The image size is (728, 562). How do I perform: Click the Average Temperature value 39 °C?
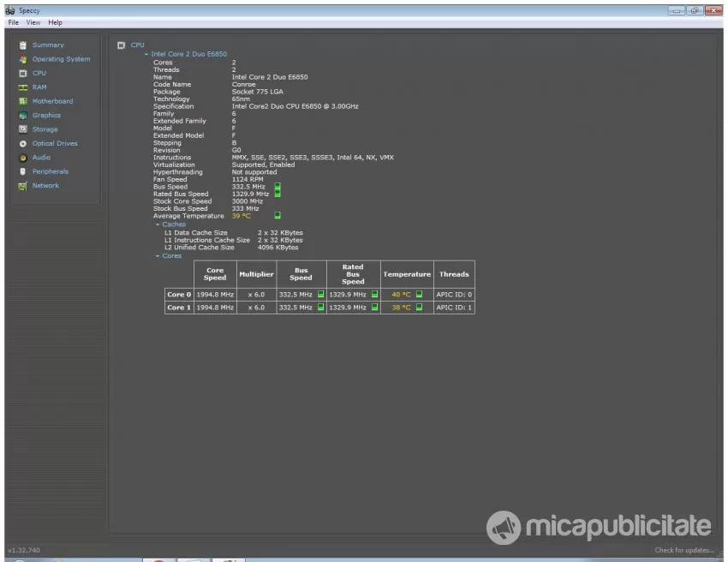[x=241, y=216]
